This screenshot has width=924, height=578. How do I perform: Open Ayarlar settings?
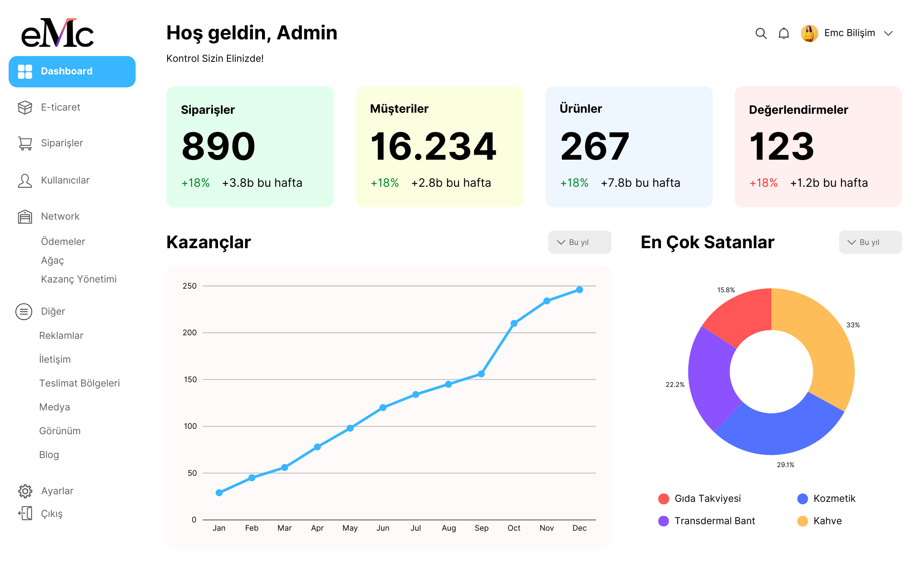(57, 491)
